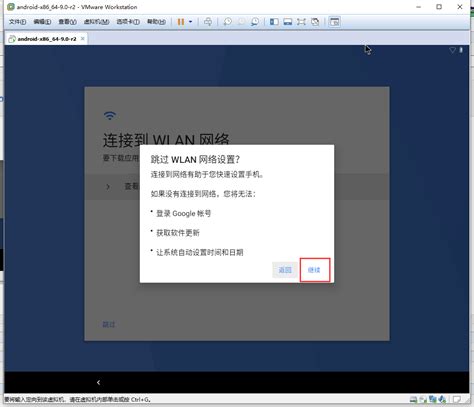This screenshot has height=407, width=474.
Task: Pause the virtual machine with the orange pause icon
Action: coord(181,22)
